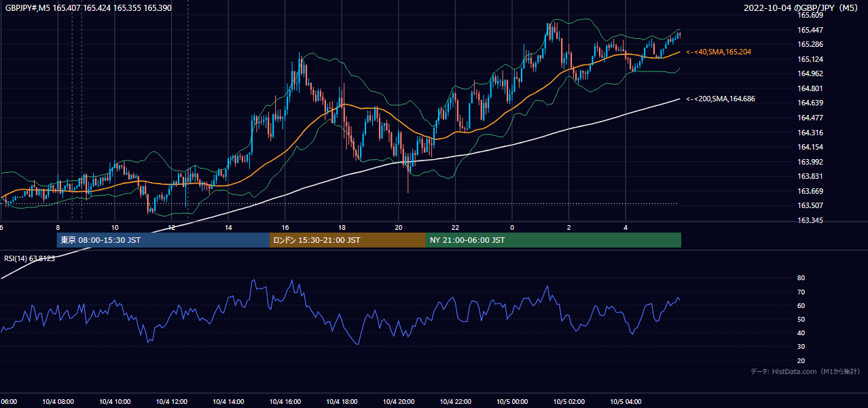The image size is (868, 408).
Task: Click bottom time label 10/5 04:00
Action: [626, 401]
